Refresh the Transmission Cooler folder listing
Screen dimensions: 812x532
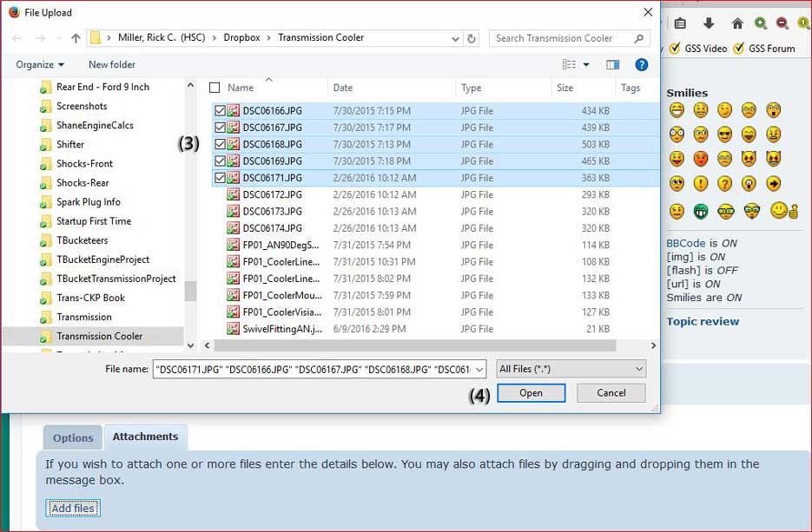pyautogui.click(x=472, y=38)
